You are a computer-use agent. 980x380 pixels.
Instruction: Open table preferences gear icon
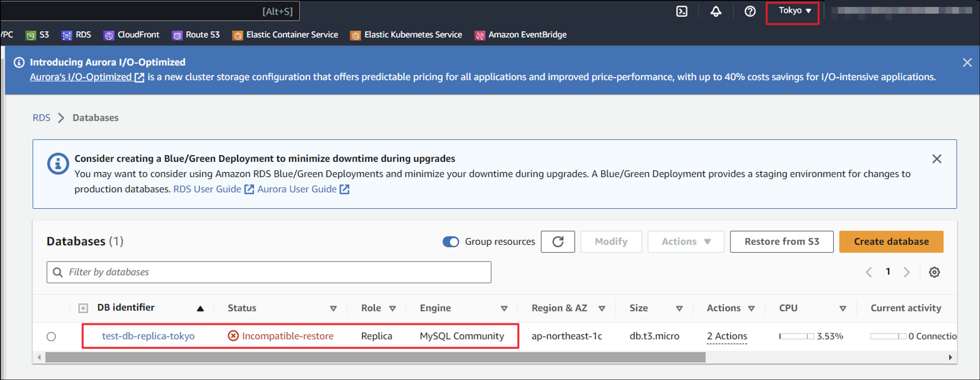(934, 272)
